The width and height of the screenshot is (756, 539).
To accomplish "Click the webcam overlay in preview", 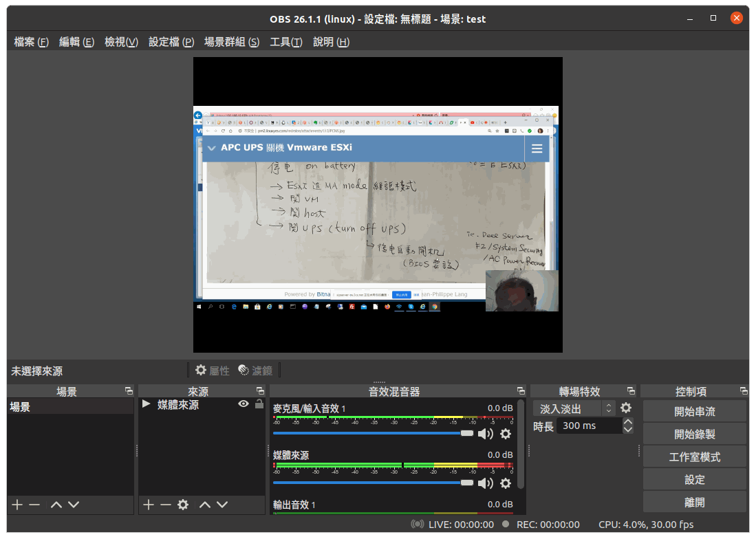I will pyautogui.click(x=521, y=290).
